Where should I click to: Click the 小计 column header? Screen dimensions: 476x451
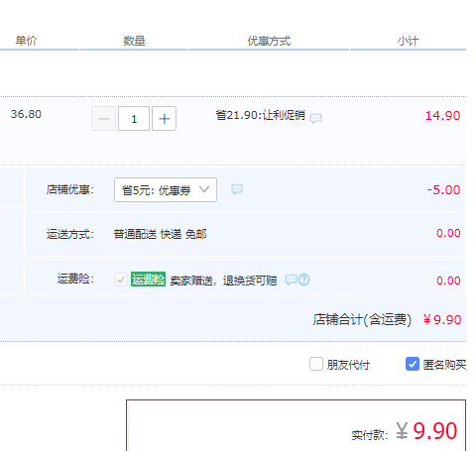click(x=408, y=41)
